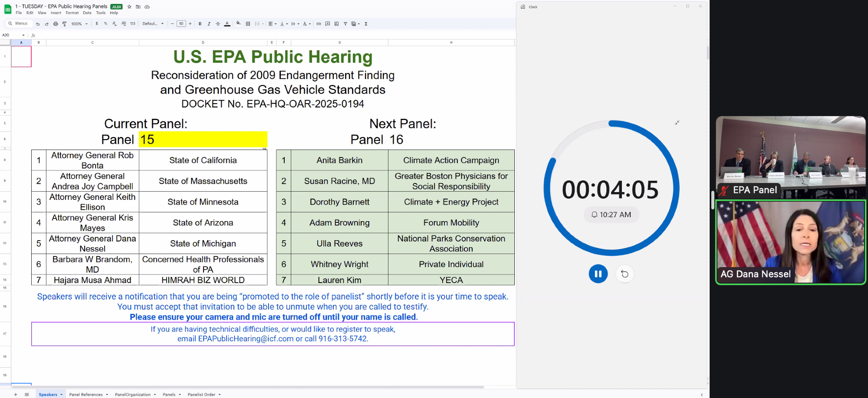Screen dimensions: 868x398
Task: Click the insert link icon
Action: tap(319, 24)
